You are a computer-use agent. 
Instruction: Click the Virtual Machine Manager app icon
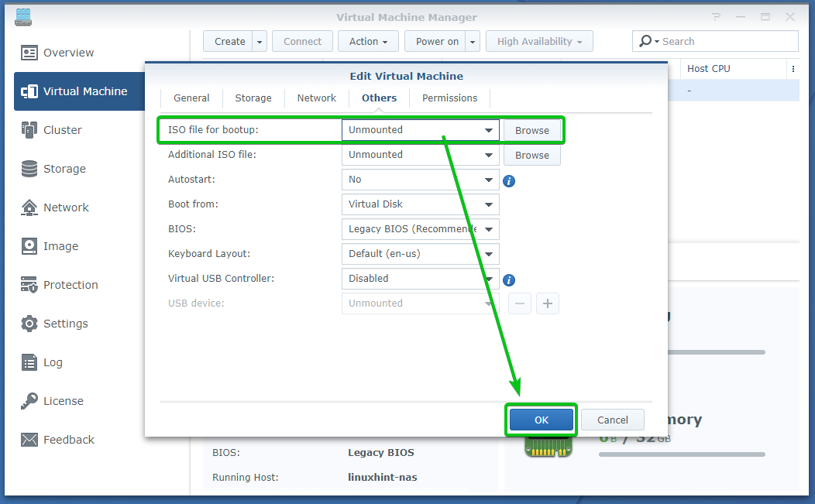point(23,16)
